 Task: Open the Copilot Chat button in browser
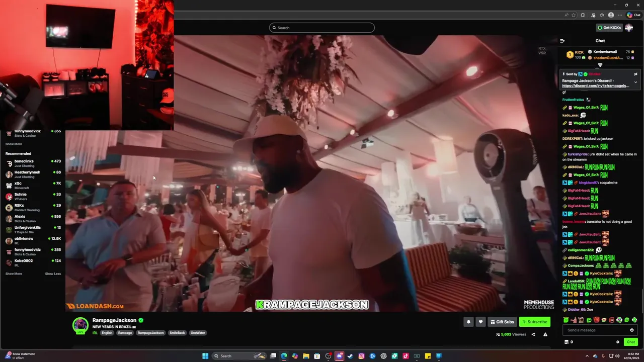633,15
